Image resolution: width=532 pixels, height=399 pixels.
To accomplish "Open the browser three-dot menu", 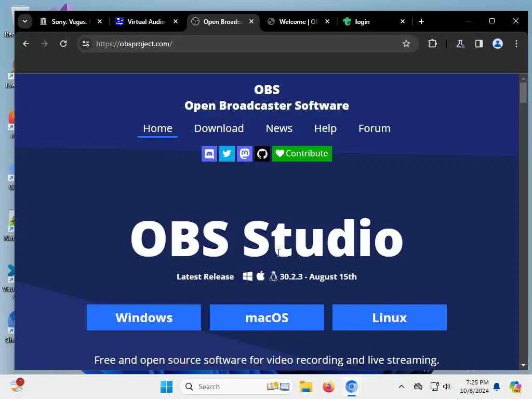I will [516, 44].
